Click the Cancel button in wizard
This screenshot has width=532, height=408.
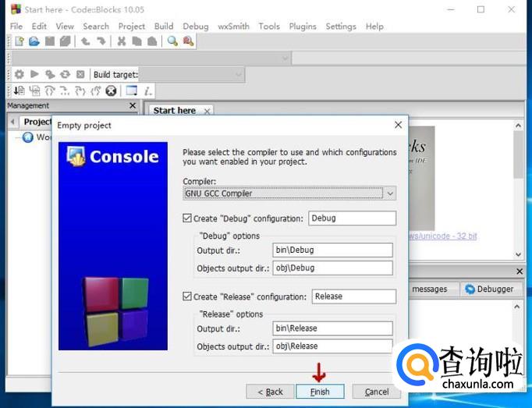coord(376,392)
